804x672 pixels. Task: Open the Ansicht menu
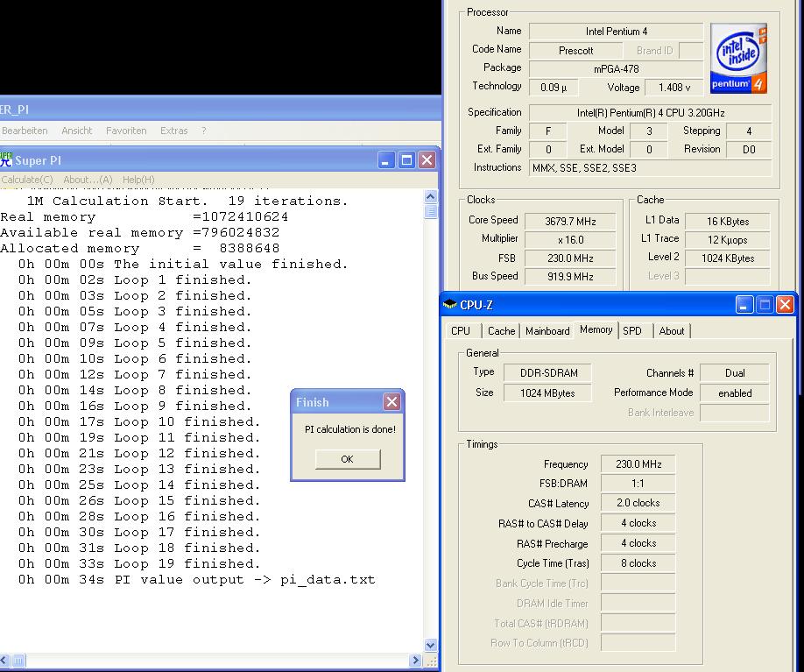77,131
